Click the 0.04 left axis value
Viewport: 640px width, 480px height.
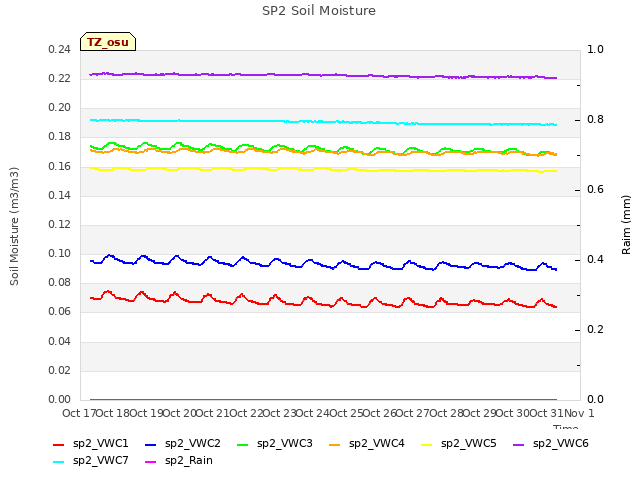(x=60, y=341)
